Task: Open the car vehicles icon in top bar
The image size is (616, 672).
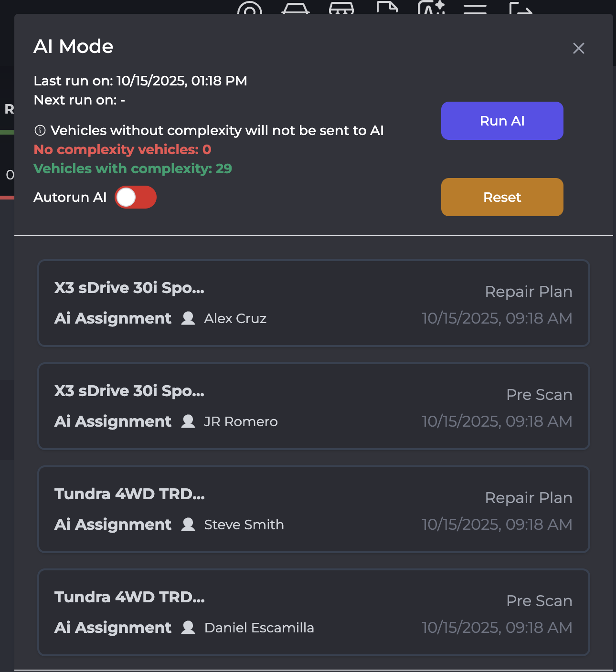Action: pyautogui.click(x=296, y=9)
